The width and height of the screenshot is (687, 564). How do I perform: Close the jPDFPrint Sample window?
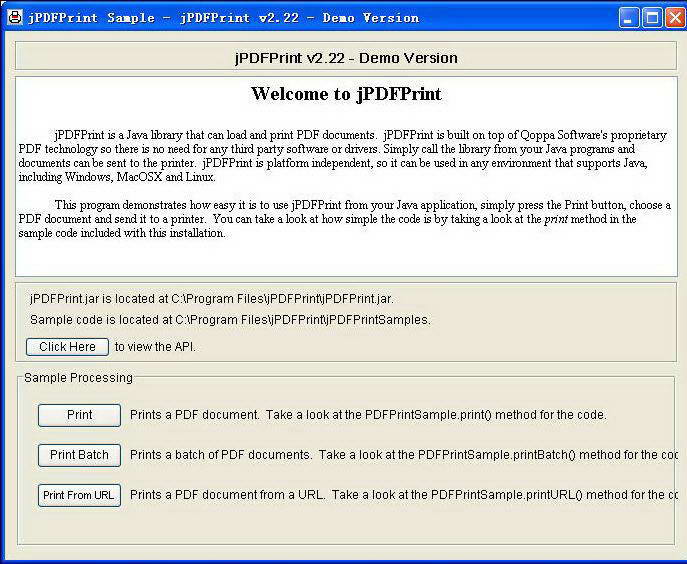pyautogui.click(x=675, y=18)
